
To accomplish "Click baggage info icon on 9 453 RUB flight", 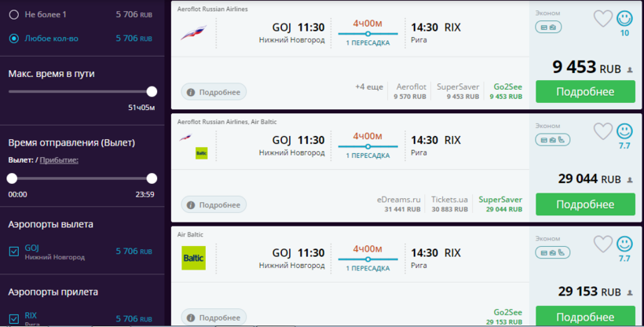I will point(547,28).
